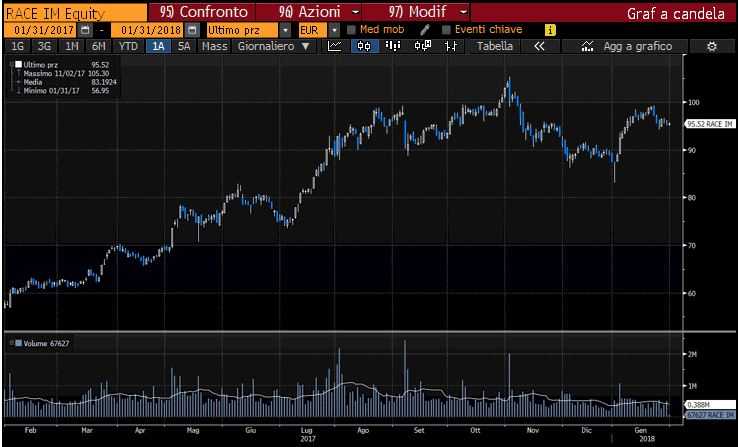Click the Agg a grafico chart icon
This screenshot has width=739, height=447.
[587, 46]
